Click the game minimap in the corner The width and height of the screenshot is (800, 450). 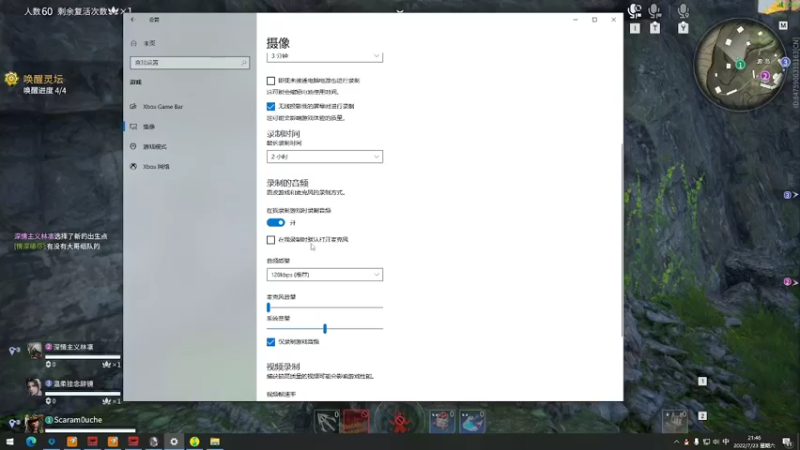coord(740,64)
